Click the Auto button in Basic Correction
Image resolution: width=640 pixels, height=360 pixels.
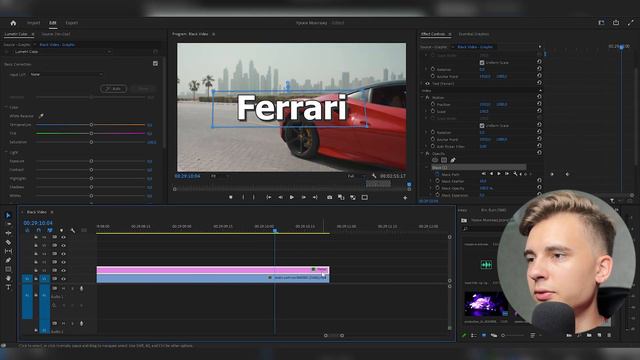pos(113,89)
